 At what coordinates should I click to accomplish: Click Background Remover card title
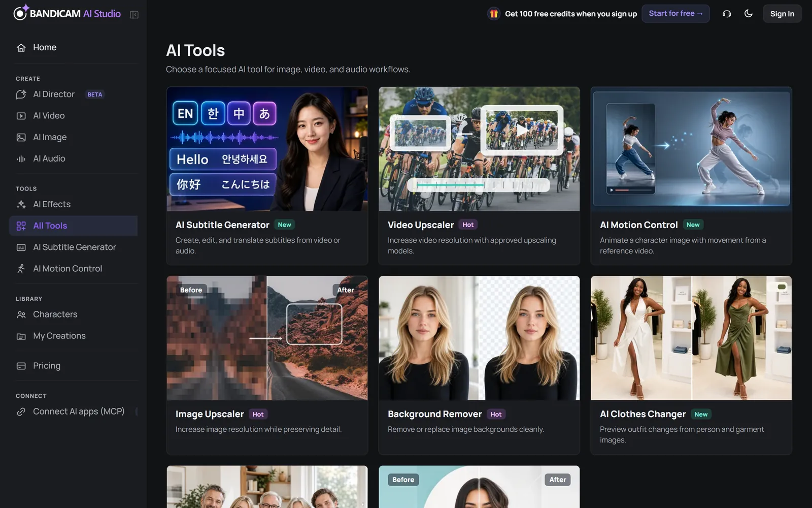pyautogui.click(x=434, y=415)
